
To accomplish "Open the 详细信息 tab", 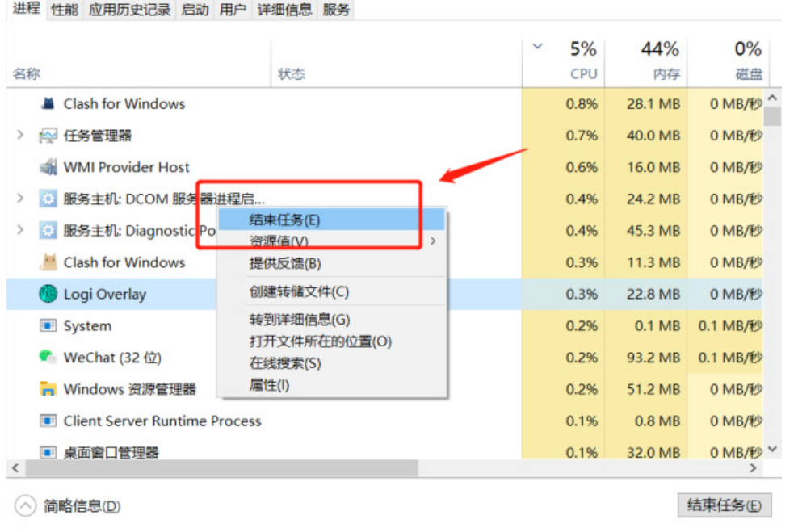I will [x=284, y=10].
